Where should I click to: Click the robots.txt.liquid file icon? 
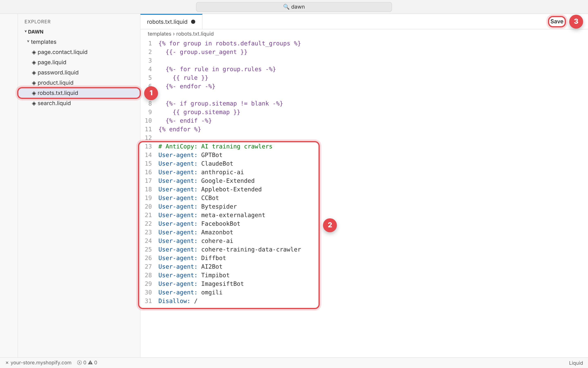(34, 93)
